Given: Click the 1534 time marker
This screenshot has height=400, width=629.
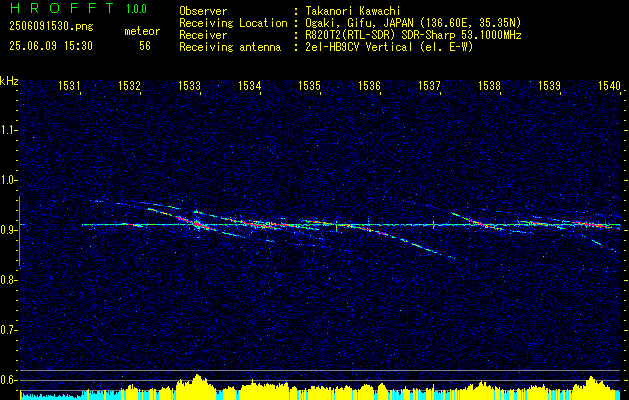Looking at the screenshot, I should click(x=249, y=85).
